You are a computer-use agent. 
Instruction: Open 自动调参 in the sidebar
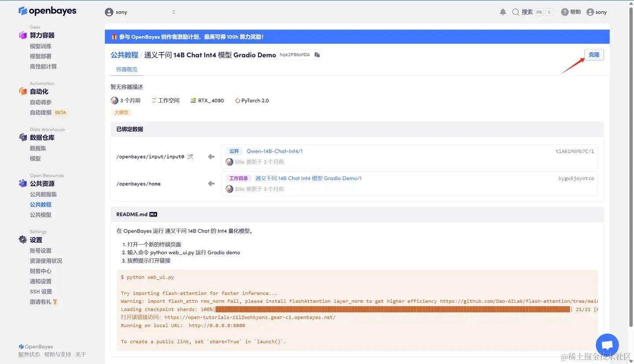(x=41, y=102)
